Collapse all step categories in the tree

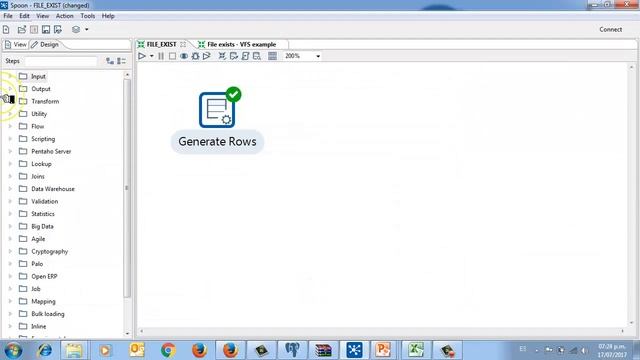(121, 61)
